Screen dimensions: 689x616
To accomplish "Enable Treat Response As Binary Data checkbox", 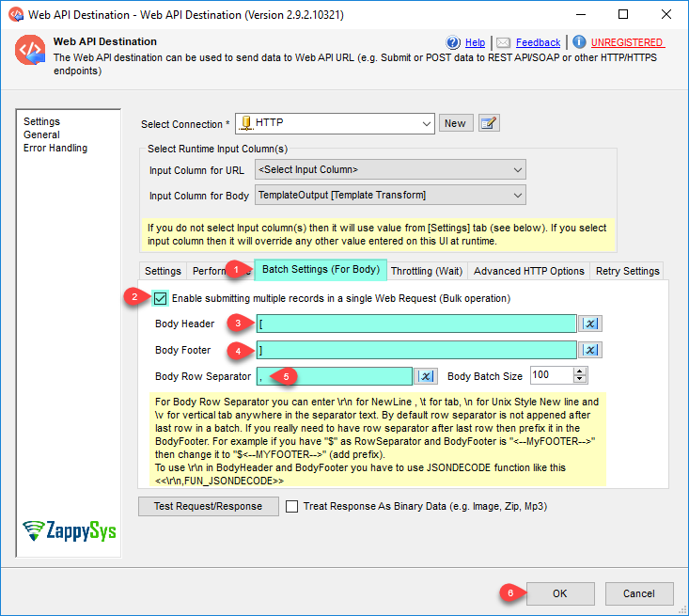I will (291, 506).
